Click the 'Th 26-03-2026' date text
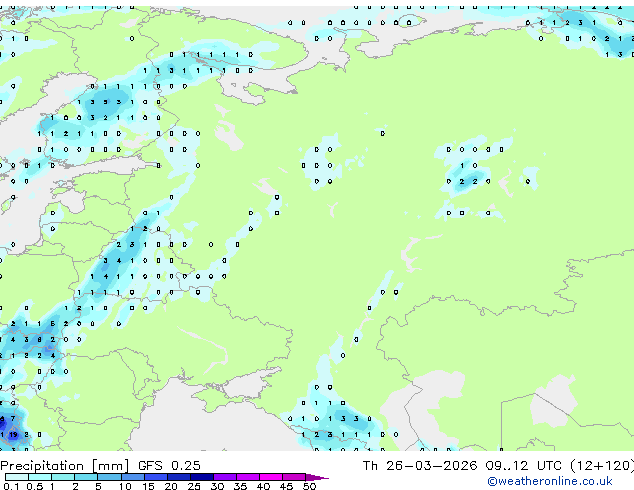The height and width of the screenshot is (490, 634). click(420, 466)
